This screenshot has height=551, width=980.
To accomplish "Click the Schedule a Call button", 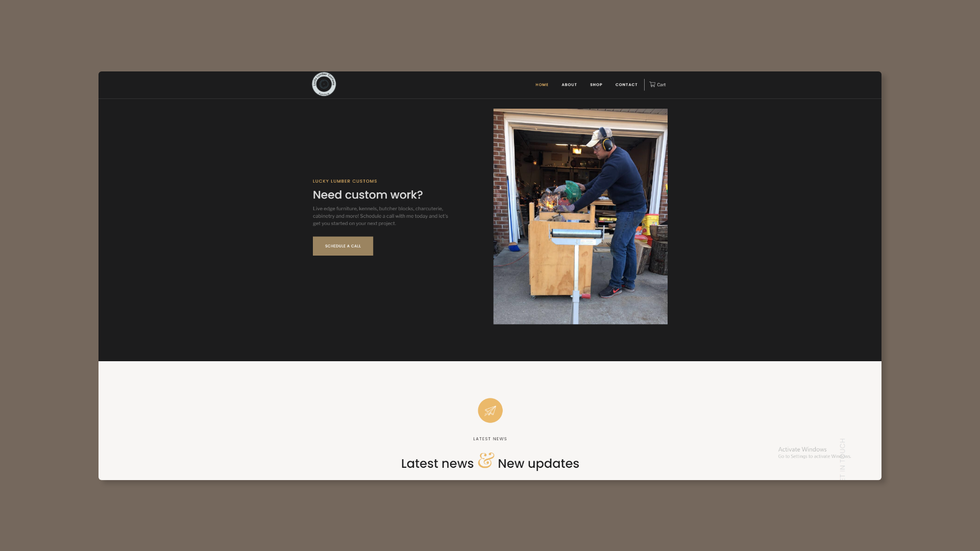I will (343, 246).
